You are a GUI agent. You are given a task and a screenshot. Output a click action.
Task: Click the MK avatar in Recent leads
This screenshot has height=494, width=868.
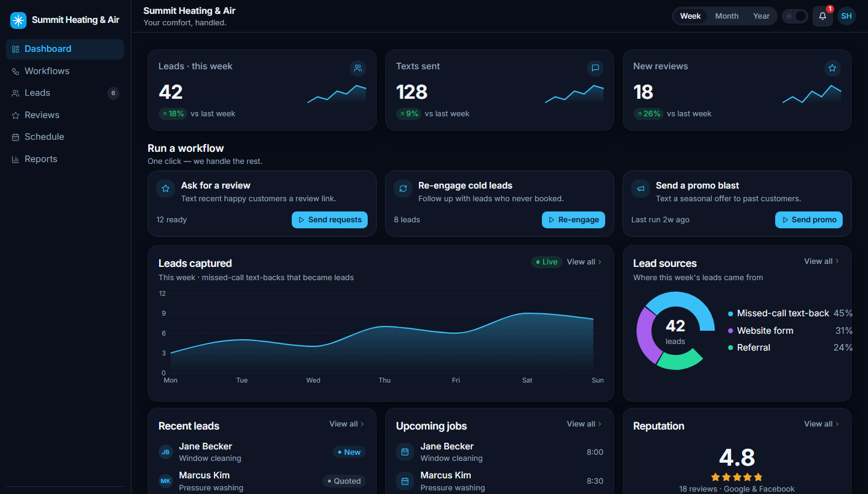click(x=166, y=481)
